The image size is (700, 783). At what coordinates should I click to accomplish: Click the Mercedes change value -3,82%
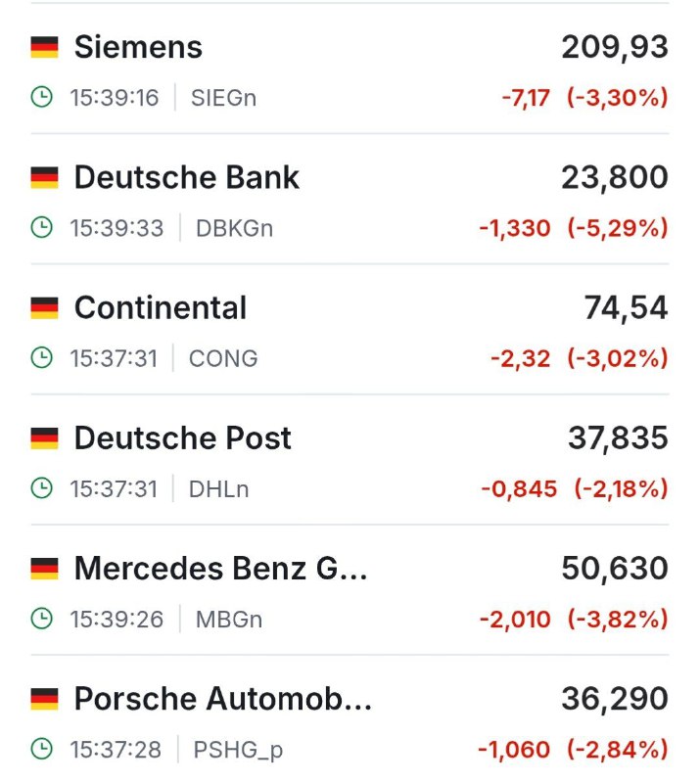point(618,619)
